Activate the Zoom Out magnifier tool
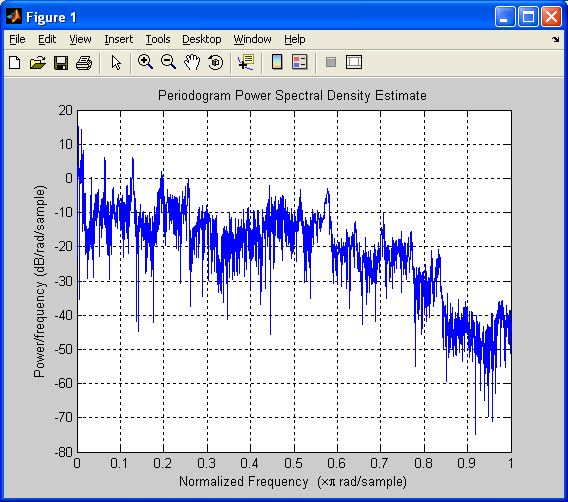 (168, 62)
